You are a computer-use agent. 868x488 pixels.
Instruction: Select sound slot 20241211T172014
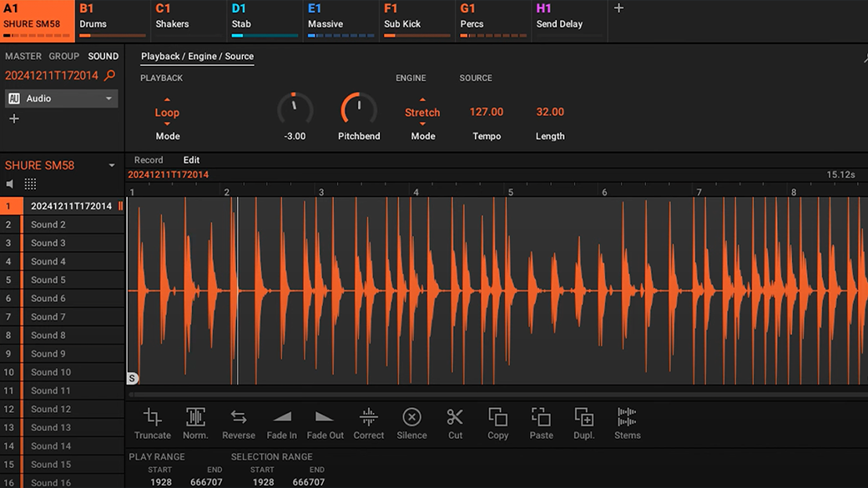[x=62, y=206]
